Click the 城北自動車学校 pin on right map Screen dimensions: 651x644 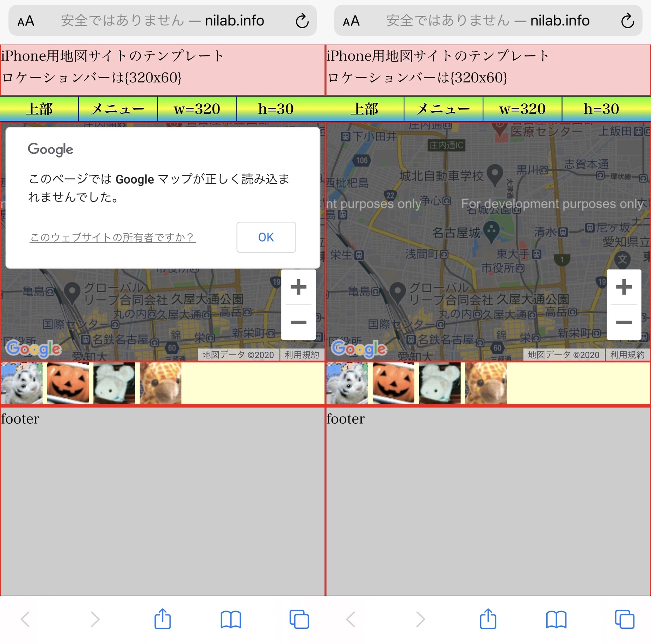pos(495,175)
